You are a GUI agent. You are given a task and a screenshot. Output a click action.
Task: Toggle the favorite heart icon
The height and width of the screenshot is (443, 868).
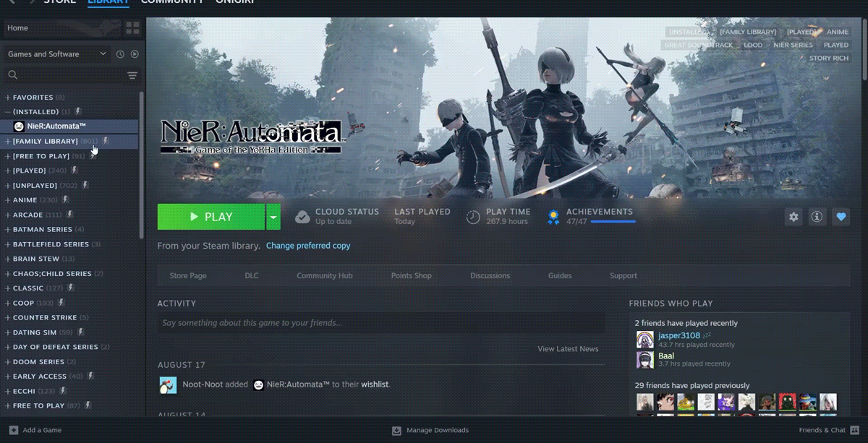tap(841, 217)
